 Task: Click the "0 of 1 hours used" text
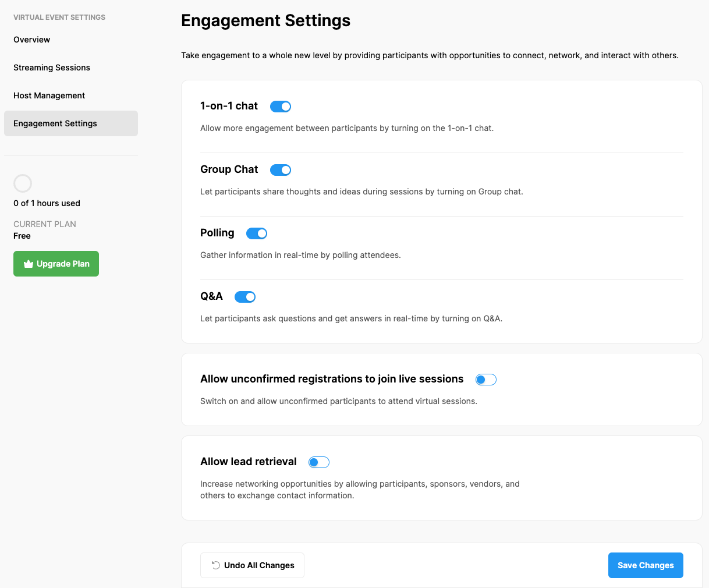pyautogui.click(x=47, y=203)
